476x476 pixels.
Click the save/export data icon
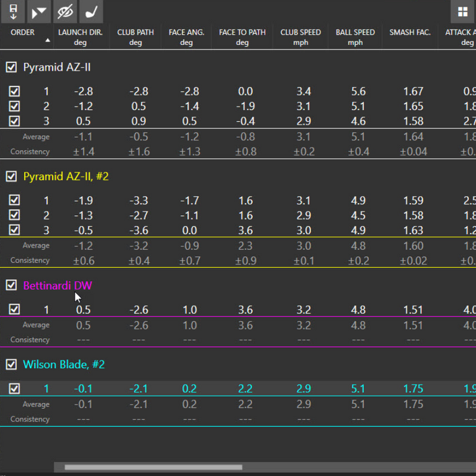coord(13,11)
